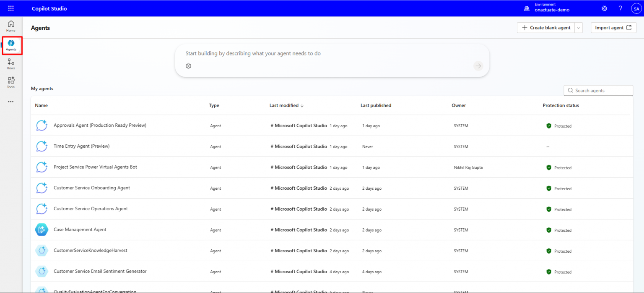Click Protected status for Customer Service Onboarding Agent

pyautogui.click(x=559, y=188)
